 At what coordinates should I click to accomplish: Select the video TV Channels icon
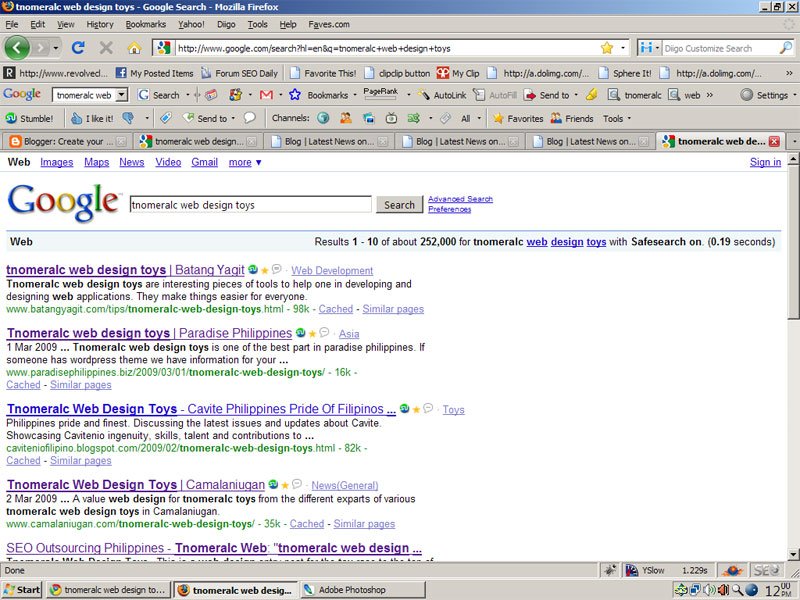click(x=391, y=118)
